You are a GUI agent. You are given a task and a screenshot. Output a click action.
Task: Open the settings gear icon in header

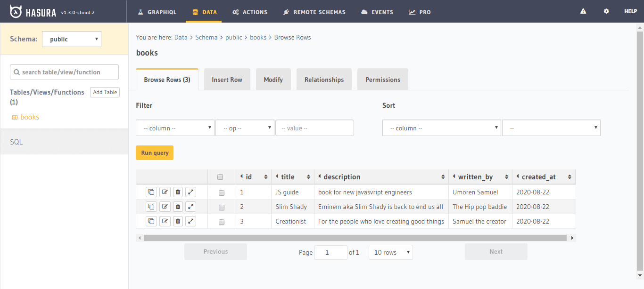coord(606,11)
